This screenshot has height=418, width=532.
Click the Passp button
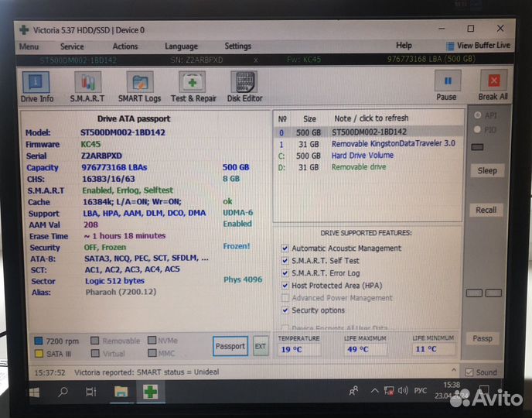[483, 338]
